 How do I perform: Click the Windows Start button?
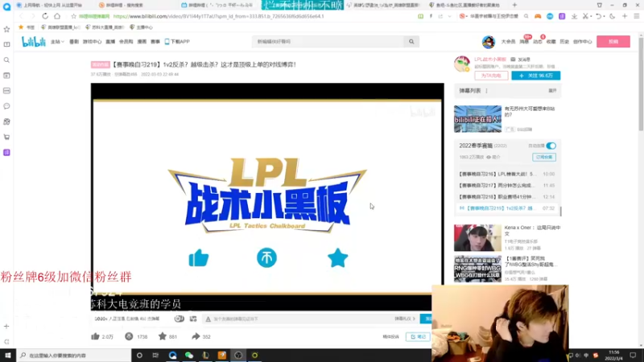(x=8, y=356)
